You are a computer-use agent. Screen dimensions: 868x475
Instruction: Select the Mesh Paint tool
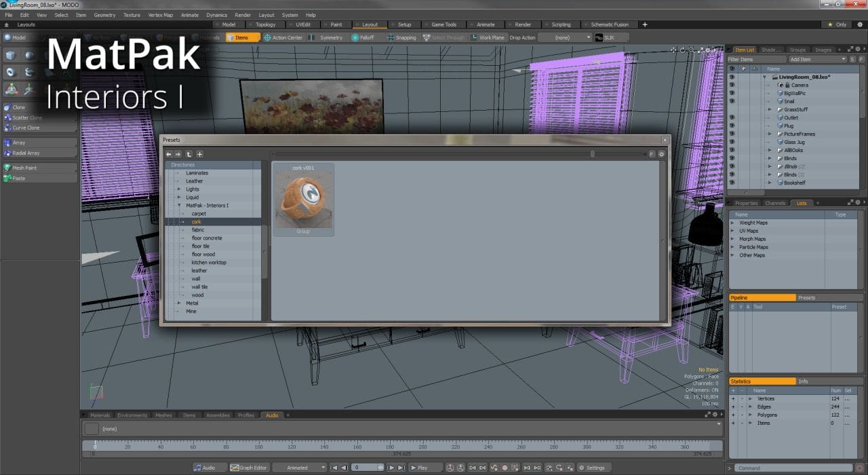point(40,168)
